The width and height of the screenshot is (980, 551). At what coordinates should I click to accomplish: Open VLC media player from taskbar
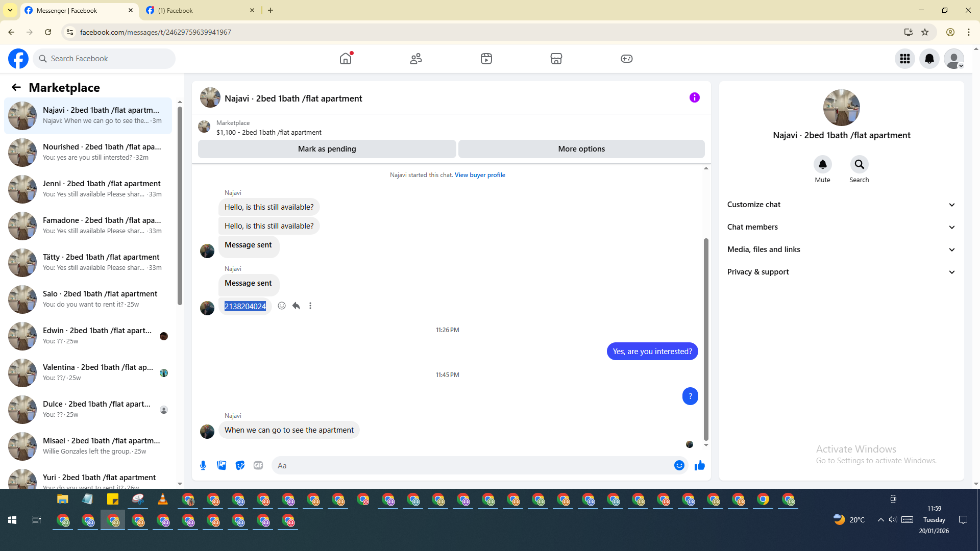coord(162,499)
